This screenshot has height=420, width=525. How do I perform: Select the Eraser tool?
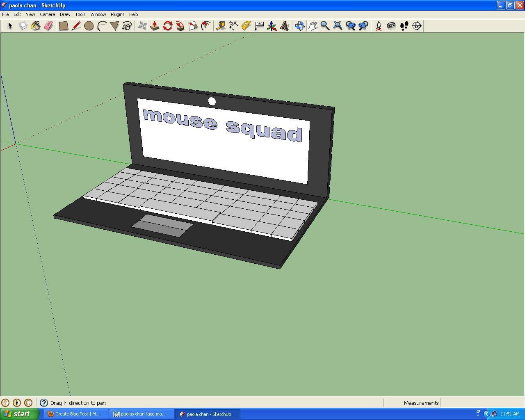(48, 26)
